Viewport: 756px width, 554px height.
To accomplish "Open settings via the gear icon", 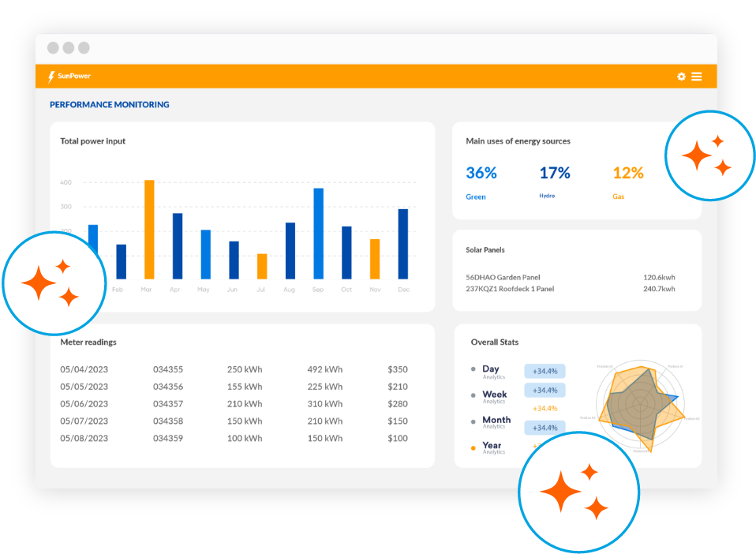I will point(681,77).
